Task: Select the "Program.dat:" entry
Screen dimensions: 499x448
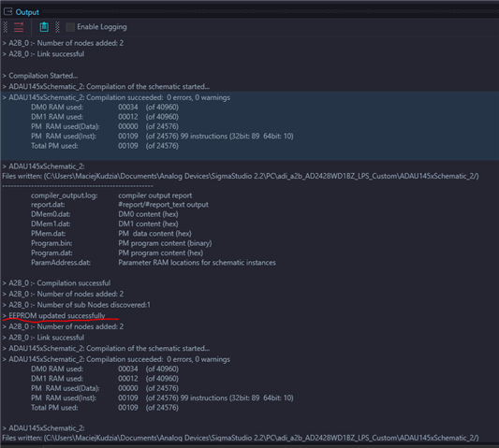Action: pyautogui.click(x=51, y=253)
